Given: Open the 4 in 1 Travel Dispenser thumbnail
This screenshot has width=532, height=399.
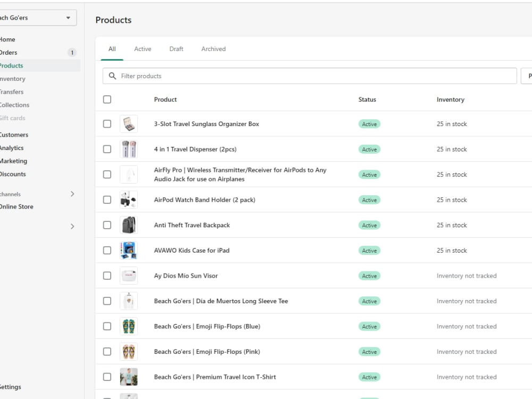Looking at the screenshot, I should (x=129, y=149).
